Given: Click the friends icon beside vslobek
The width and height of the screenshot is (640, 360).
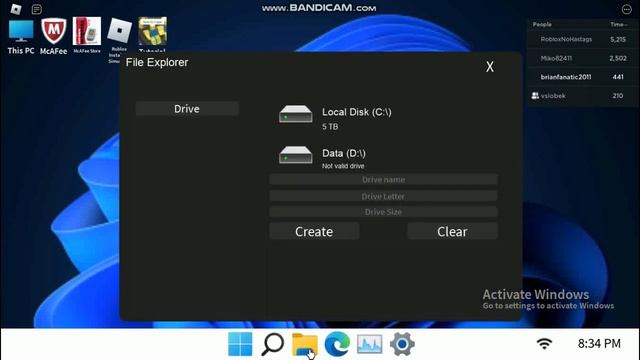Looking at the screenshot, I should [535, 96].
